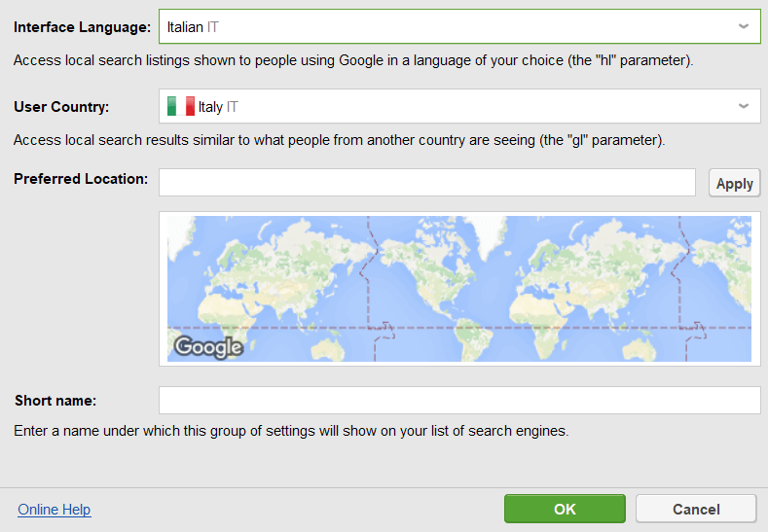Click Greenland on the map

(x=486, y=236)
